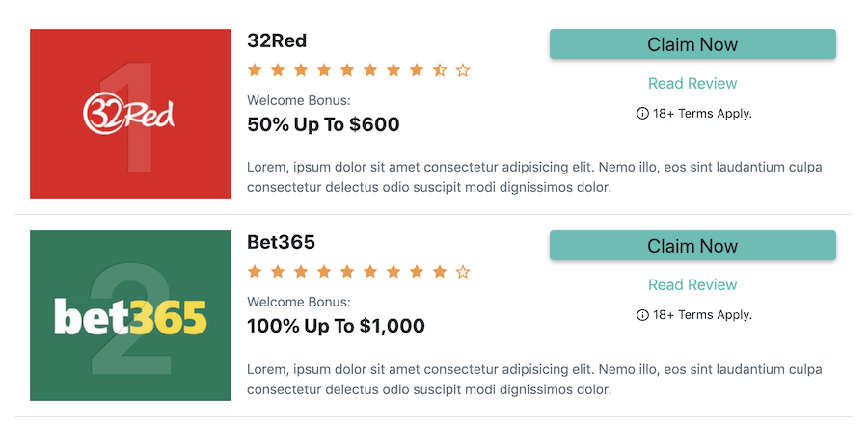
Task: Click the info icon beside Bet365 terms
Action: click(x=642, y=315)
